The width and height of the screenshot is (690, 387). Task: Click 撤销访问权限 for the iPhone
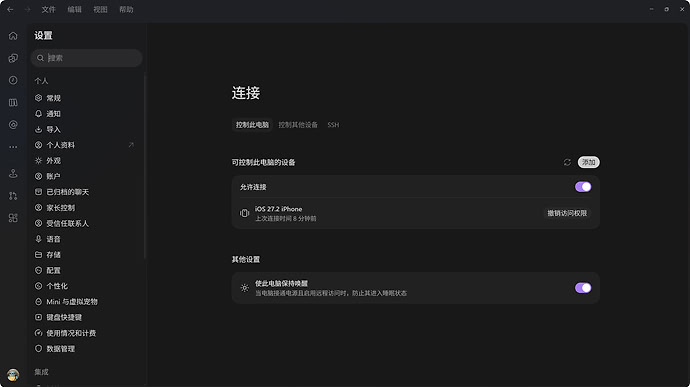click(x=567, y=213)
